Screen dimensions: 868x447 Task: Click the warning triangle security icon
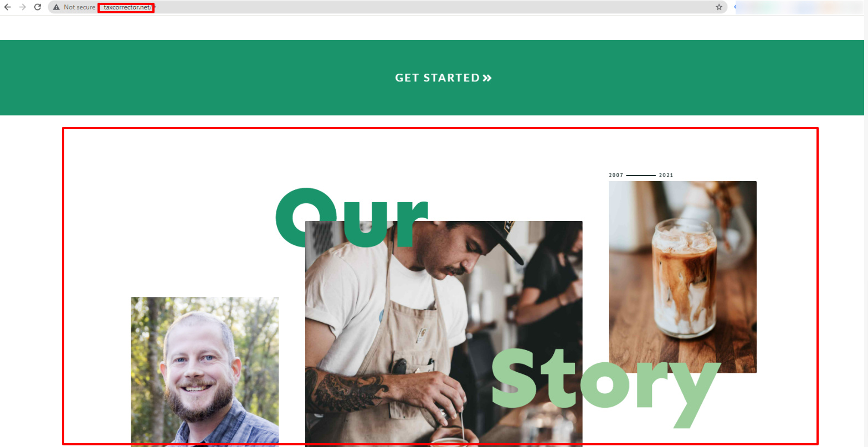[56, 7]
